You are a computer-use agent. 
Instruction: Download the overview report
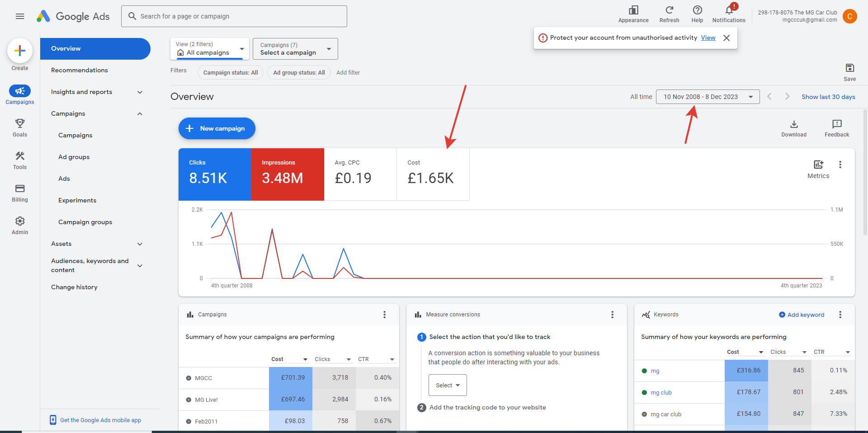click(x=794, y=128)
